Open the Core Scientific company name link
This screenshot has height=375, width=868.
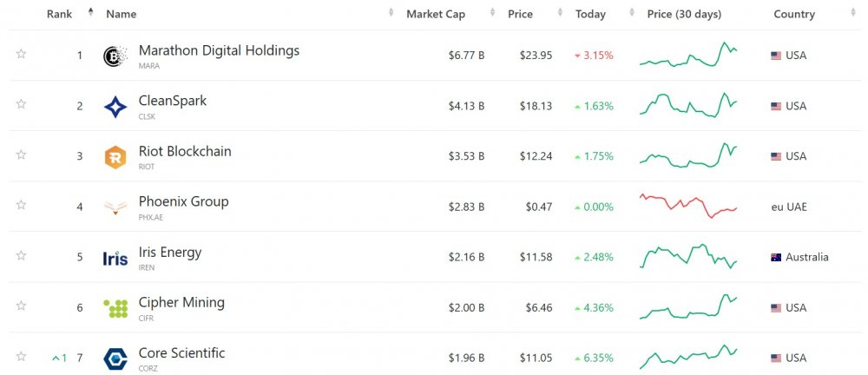coord(181,353)
